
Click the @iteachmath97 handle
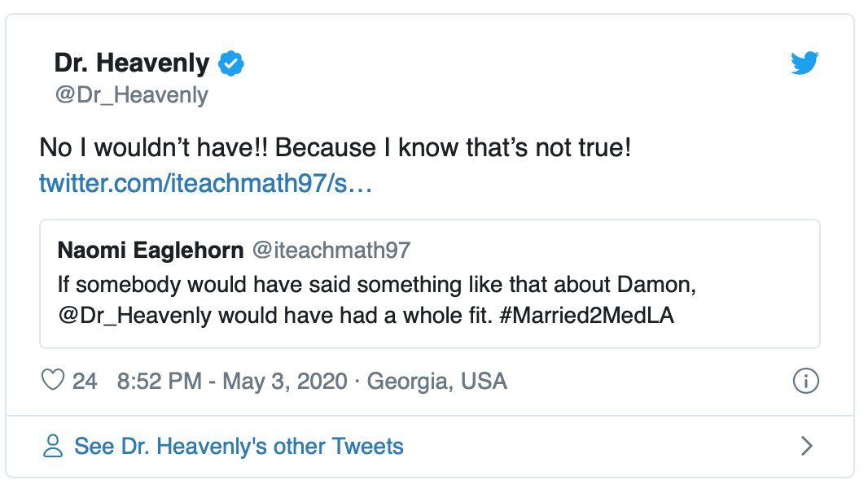(x=331, y=250)
